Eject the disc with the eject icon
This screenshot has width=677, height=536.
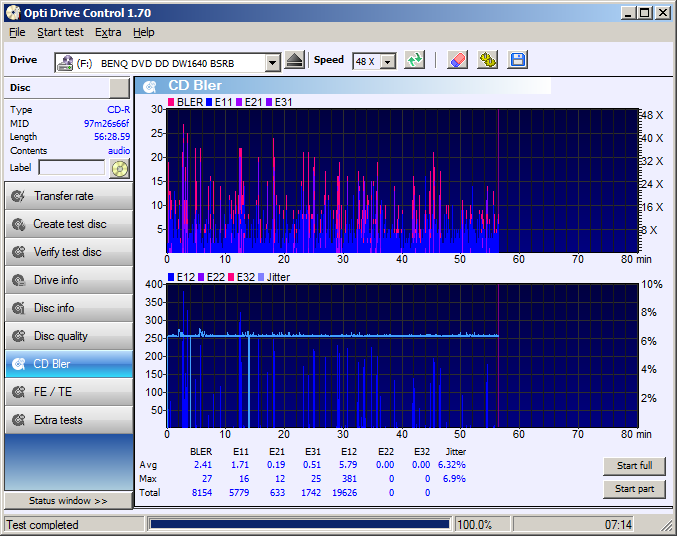[295, 60]
